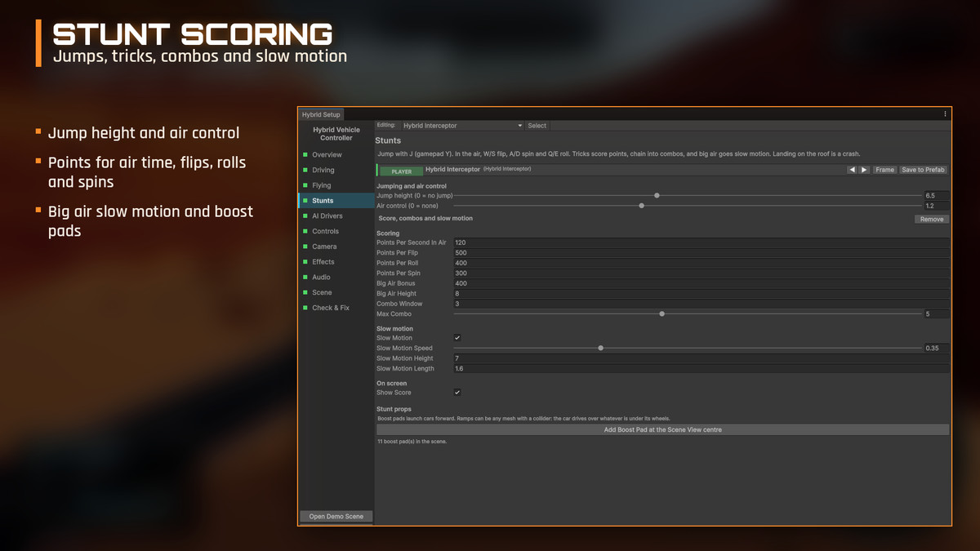The width and height of the screenshot is (980, 551).
Task: Click the 'Jumping and air control' label
Action: (x=411, y=186)
